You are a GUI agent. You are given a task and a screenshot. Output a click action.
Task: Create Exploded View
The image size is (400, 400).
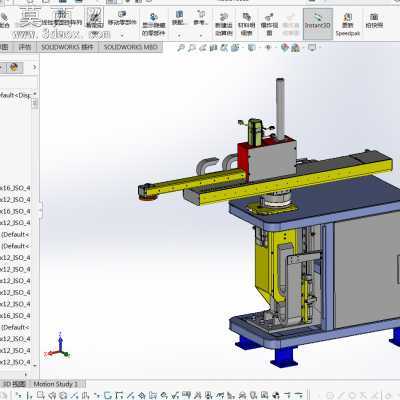(x=269, y=24)
